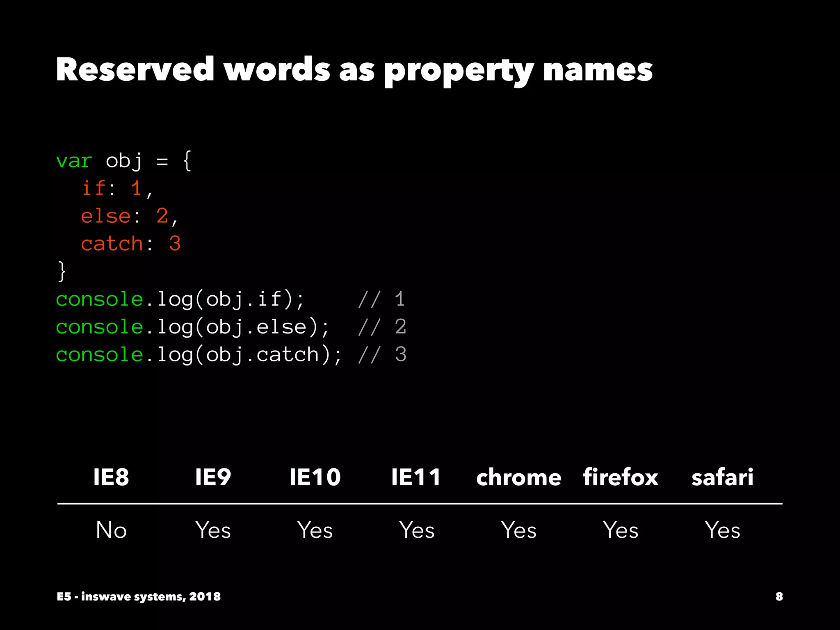Screen dimensions: 840x630
Task: Click the code line "if: 1,"
Action: coord(117,188)
